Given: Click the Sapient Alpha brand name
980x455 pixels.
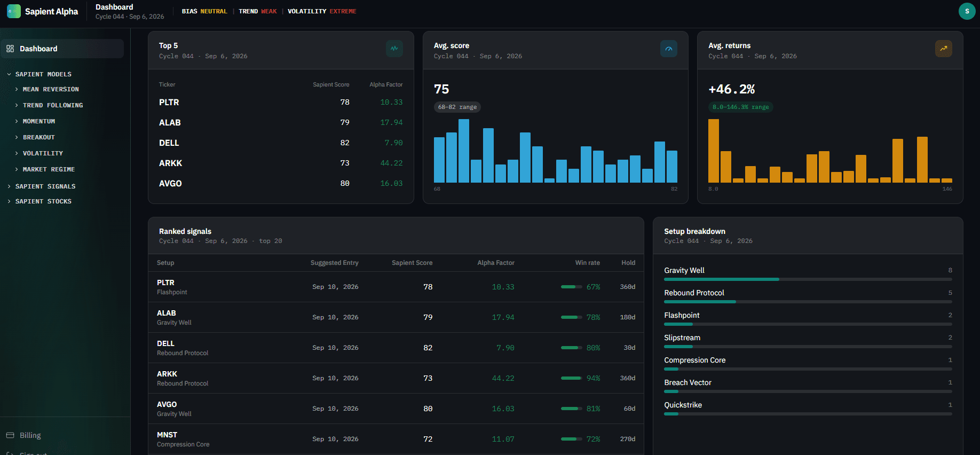Looking at the screenshot, I should pyautogui.click(x=51, y=11).
